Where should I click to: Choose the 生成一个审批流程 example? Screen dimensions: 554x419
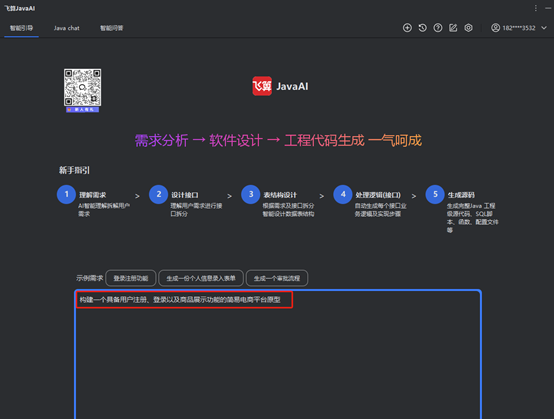click(277, 278)
